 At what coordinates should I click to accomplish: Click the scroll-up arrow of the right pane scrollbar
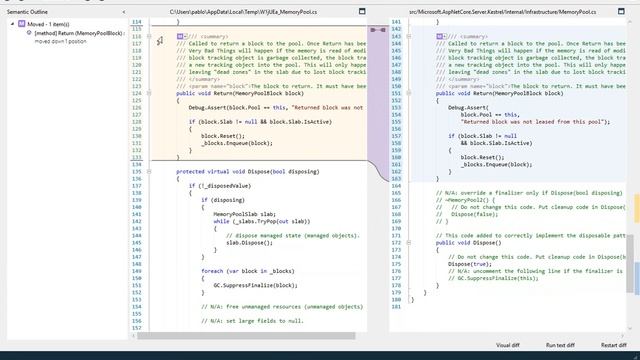(x=630, y=21)
